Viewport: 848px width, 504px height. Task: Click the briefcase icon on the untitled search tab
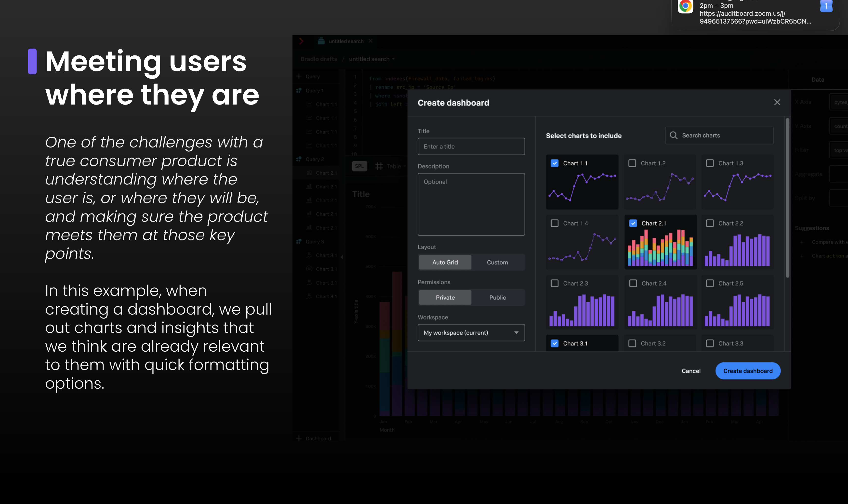[x=321, y=41]
